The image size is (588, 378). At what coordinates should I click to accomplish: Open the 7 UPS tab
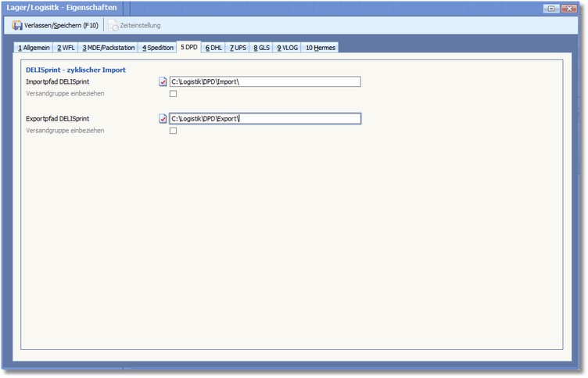(x=238, y=48)
